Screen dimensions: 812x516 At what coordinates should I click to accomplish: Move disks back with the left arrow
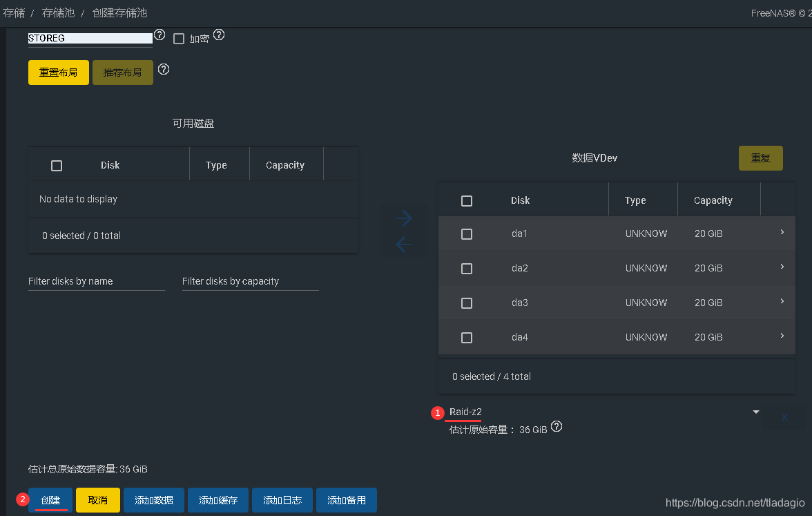(404, 244)
